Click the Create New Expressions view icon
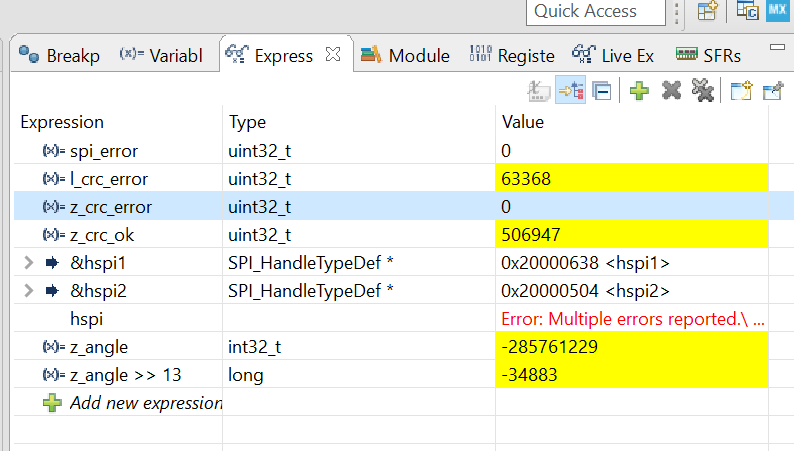Image resolution: width=794 pixels, height=451 pixels. click(x=741, y=91)
